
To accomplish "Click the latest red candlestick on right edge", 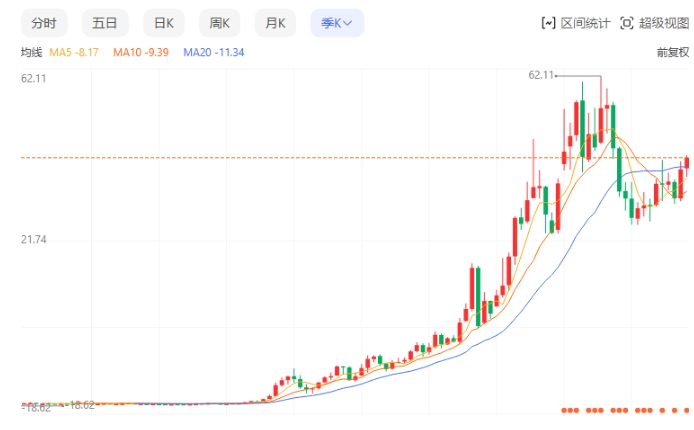I will tap(688, 162).
